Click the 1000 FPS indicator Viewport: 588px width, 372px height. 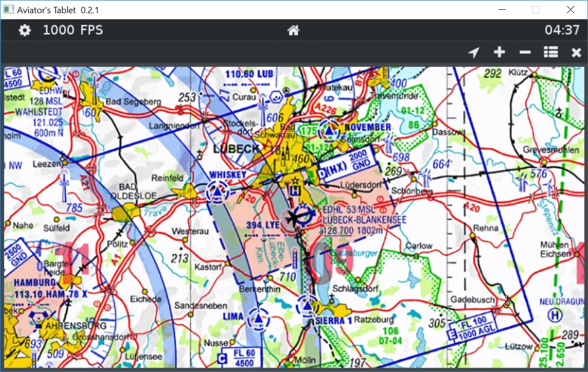tap(73, 30)
